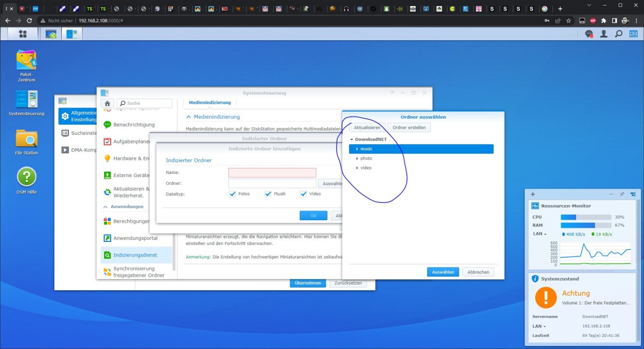Open the user account options icon
The image size is (644, 349).
(604, 34)
